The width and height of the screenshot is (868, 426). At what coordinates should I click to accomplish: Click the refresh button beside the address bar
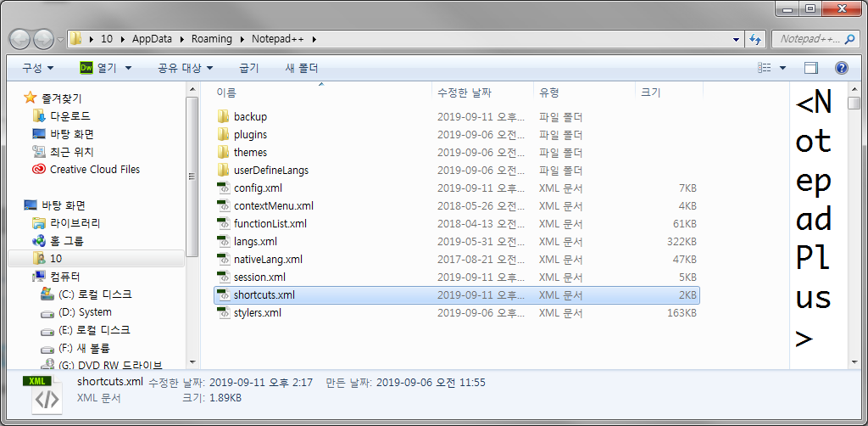pos(755,39)
